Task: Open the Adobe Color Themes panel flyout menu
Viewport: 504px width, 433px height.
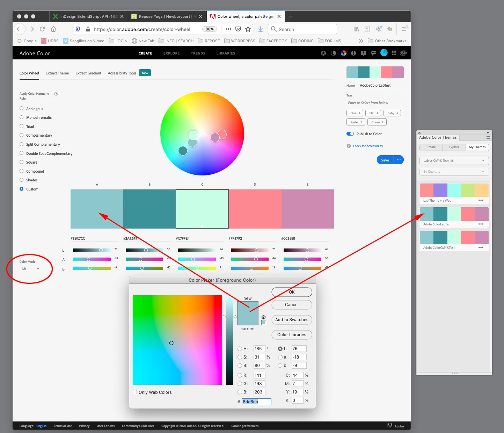Action: (x=488, y=138)
